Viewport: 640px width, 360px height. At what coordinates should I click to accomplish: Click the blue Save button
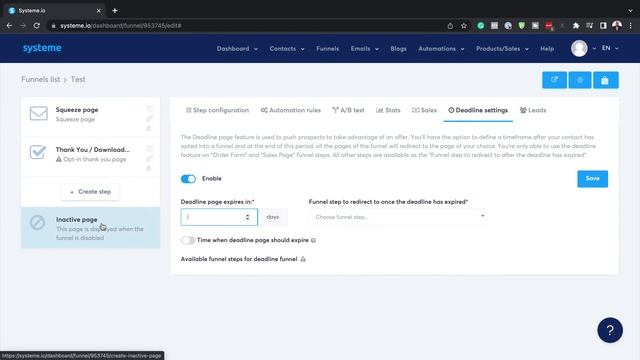click(x=592, y=179)
